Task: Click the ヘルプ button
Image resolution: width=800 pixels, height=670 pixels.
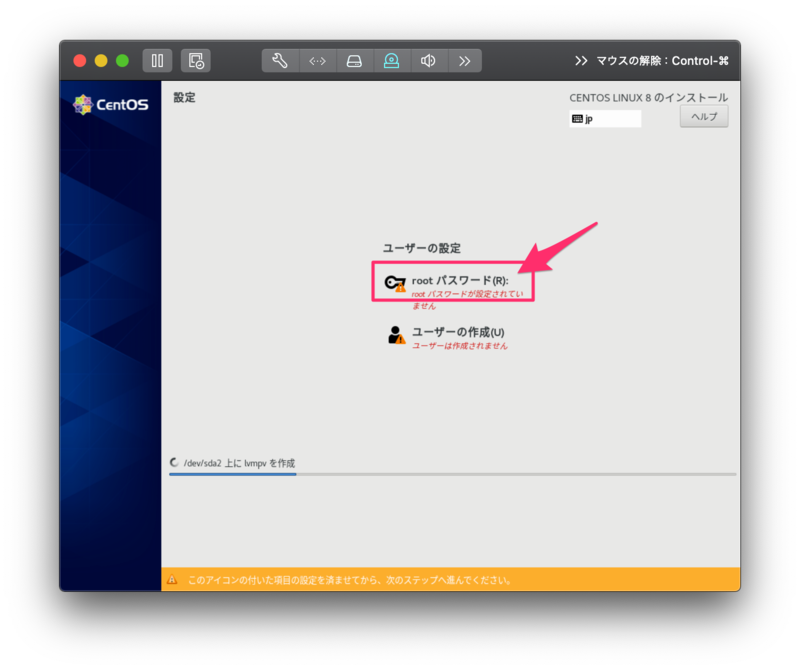Action: 704,117
